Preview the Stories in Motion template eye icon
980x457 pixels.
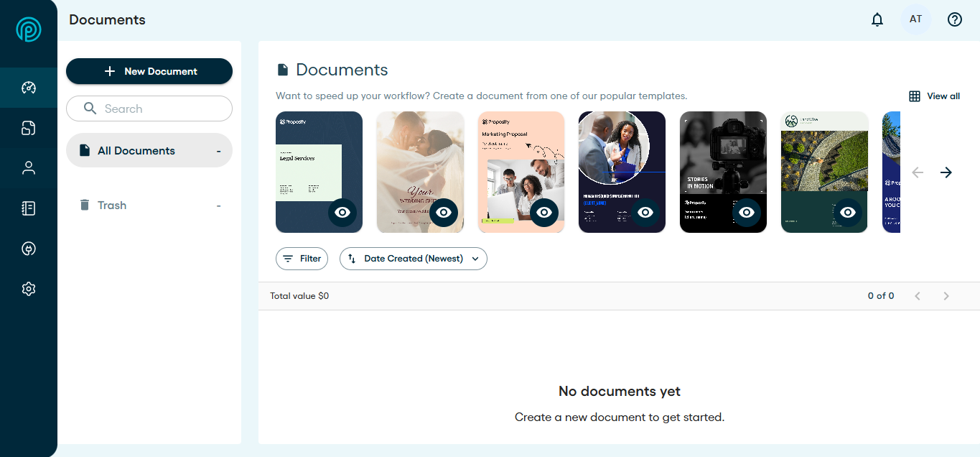pos(747,213)
